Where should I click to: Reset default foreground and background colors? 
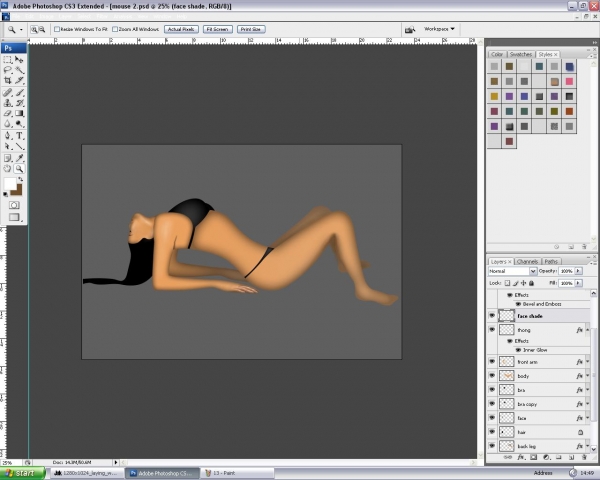point(5,194)
